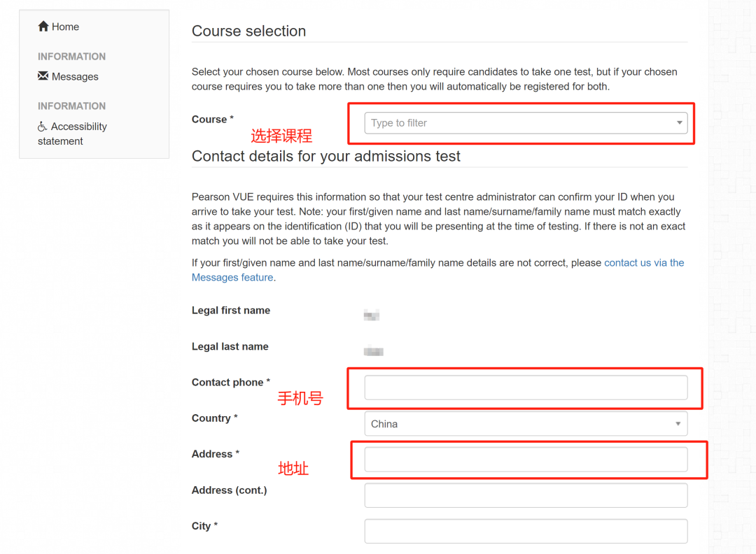Click the Messages envelope icon
This screenshot has height=554, width=756.
click(x=43, y=76)
